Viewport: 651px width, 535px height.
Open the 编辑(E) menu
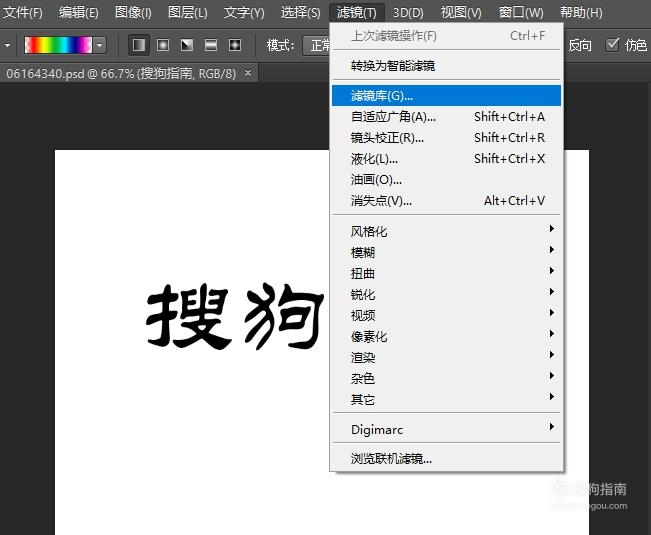coord(78,12)
